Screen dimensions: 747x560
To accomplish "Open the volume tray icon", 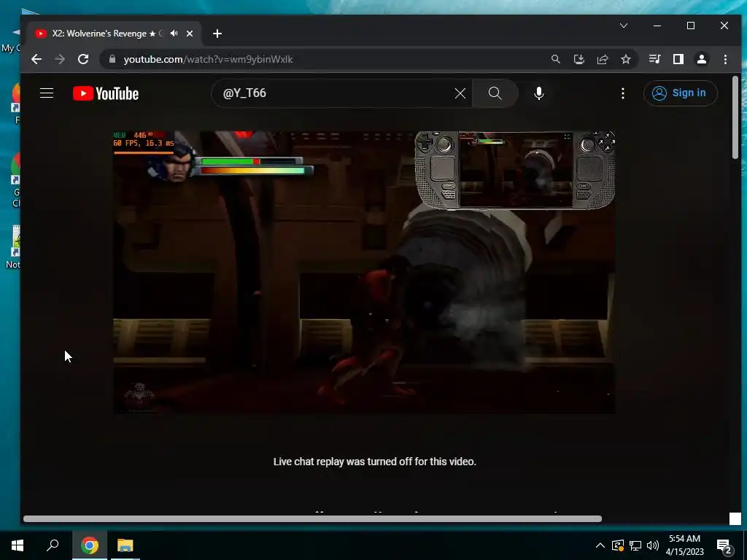I will 653,545.
